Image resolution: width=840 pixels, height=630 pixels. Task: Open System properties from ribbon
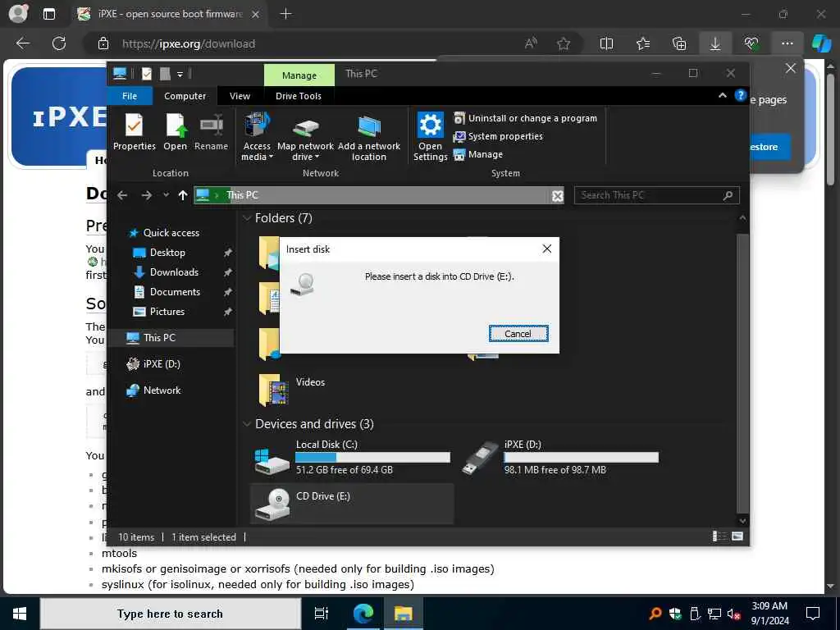coord(498,136)
